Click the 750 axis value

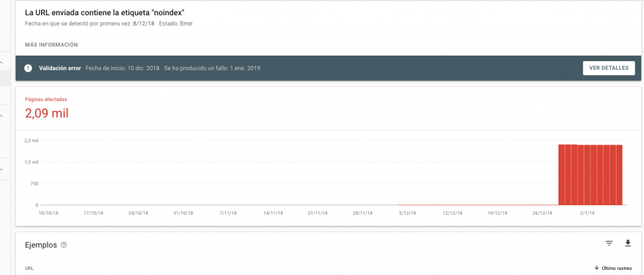[34, 184]
